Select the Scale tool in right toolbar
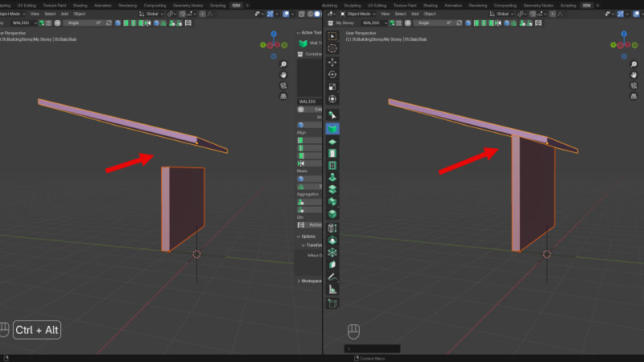Image resolution: width=644 pixels, height=362 pixels. point(332,86)
